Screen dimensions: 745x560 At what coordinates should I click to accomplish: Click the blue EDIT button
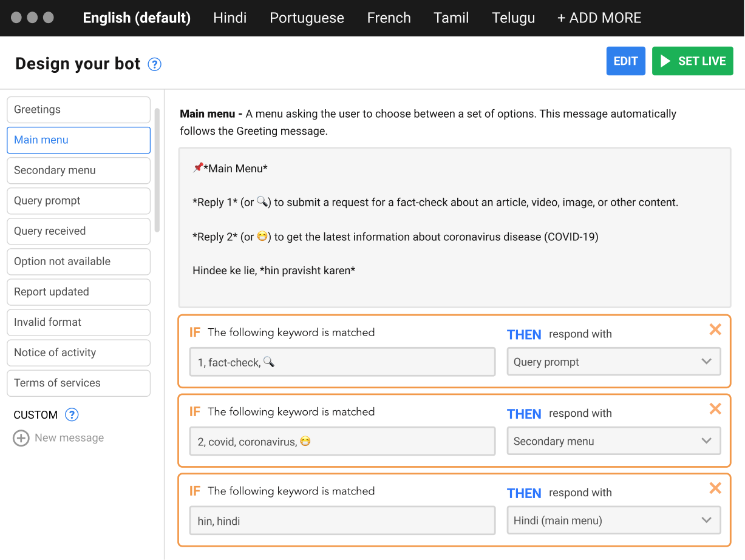pyautogui.click(x=625, y=61)
